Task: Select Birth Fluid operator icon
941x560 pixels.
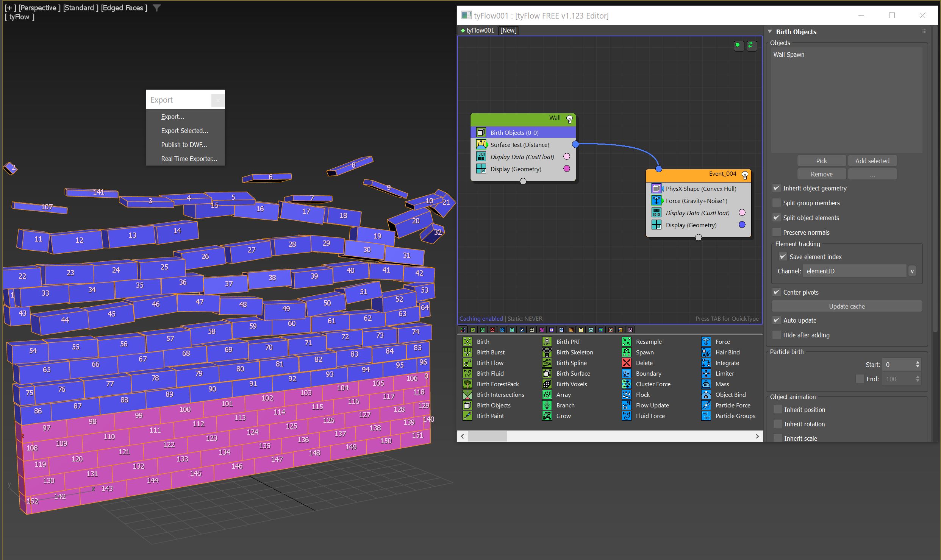Action: (467, 373)
